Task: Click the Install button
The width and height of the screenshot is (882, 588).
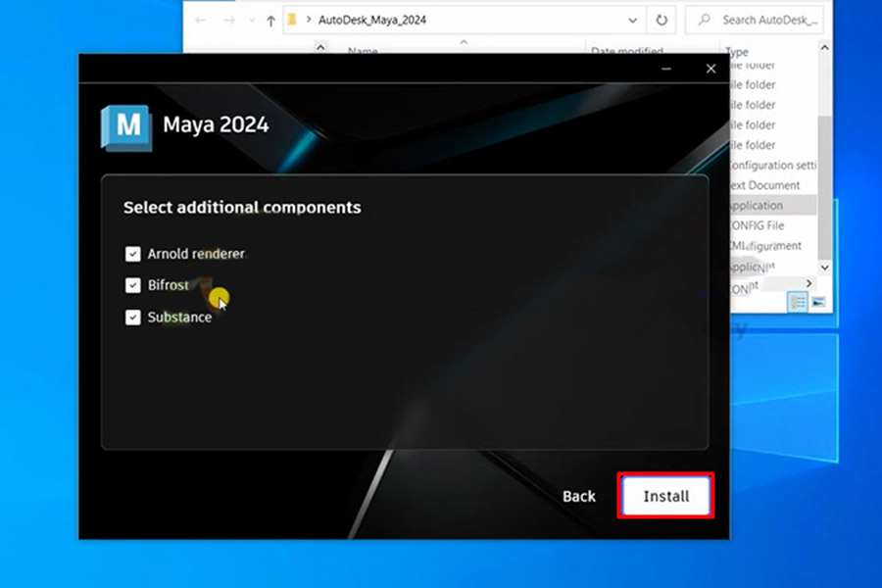Action: point(665,496)
